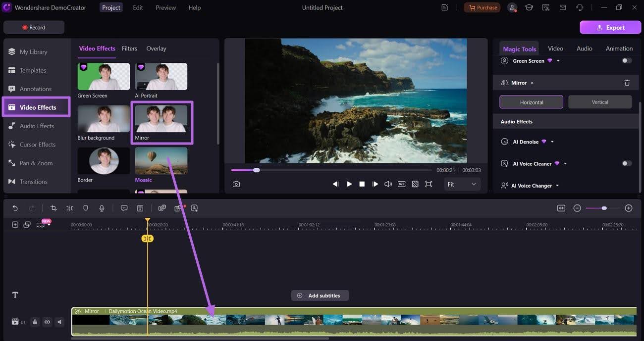The image size is (644, 341).
Task: Switch to the Animation properties tab
Action: tap(619, 49)
